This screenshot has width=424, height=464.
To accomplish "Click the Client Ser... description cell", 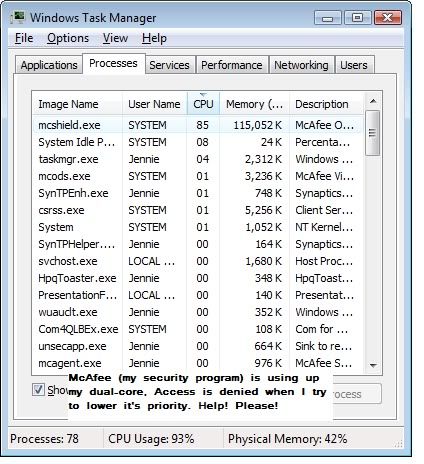I will [324, 210].
